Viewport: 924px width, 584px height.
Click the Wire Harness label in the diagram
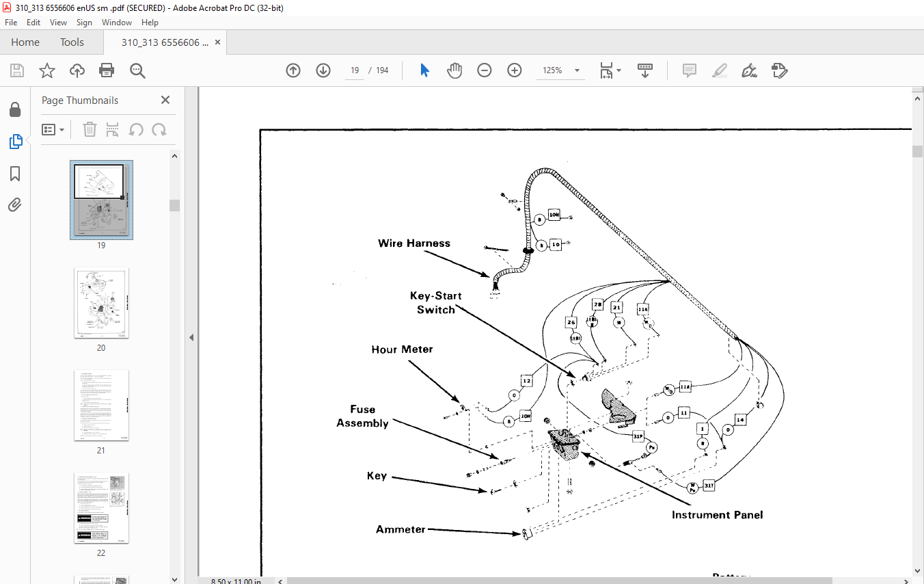414,243
